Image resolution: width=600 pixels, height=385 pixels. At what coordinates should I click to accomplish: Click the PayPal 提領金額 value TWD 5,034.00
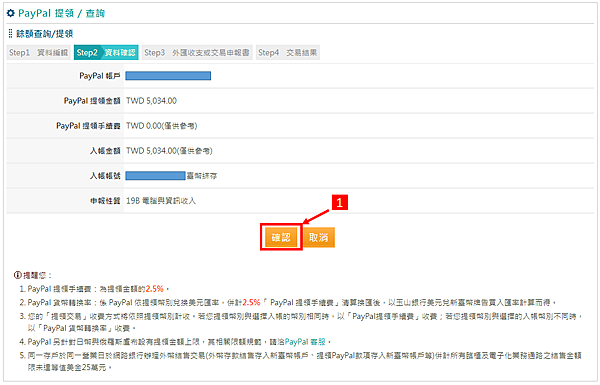[152, 101]
